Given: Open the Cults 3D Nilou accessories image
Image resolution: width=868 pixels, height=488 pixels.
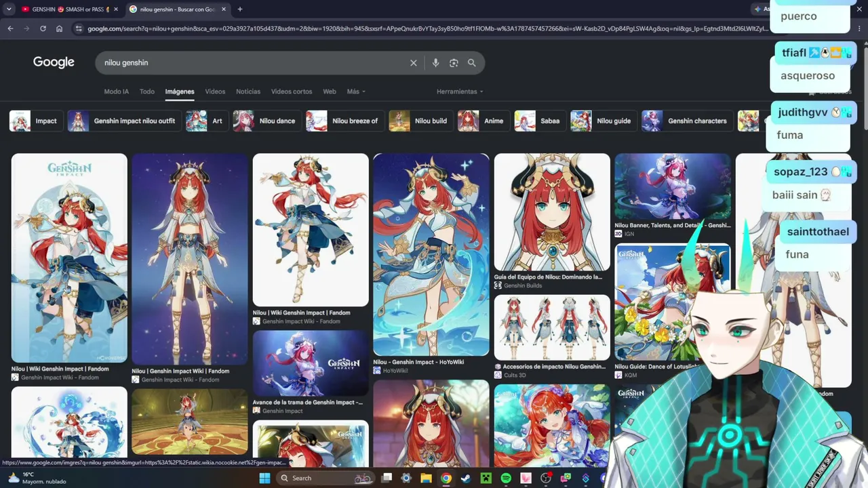Looking at the screenshot, I should [x=552, y=327].
